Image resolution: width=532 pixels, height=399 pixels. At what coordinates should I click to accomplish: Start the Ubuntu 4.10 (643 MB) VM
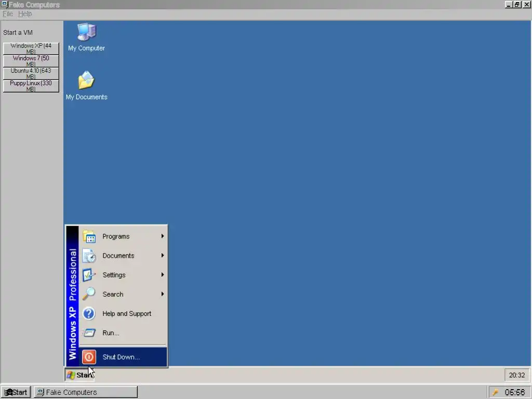point(31,74)
